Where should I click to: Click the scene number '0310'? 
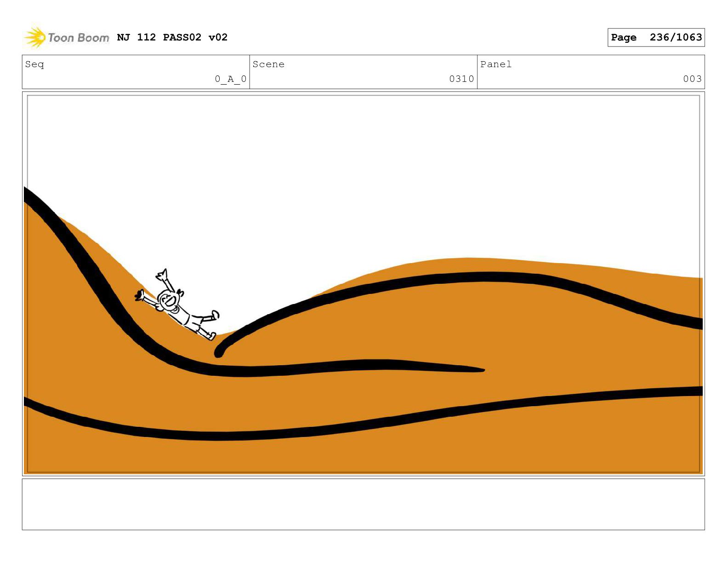[x=461, y=79]
